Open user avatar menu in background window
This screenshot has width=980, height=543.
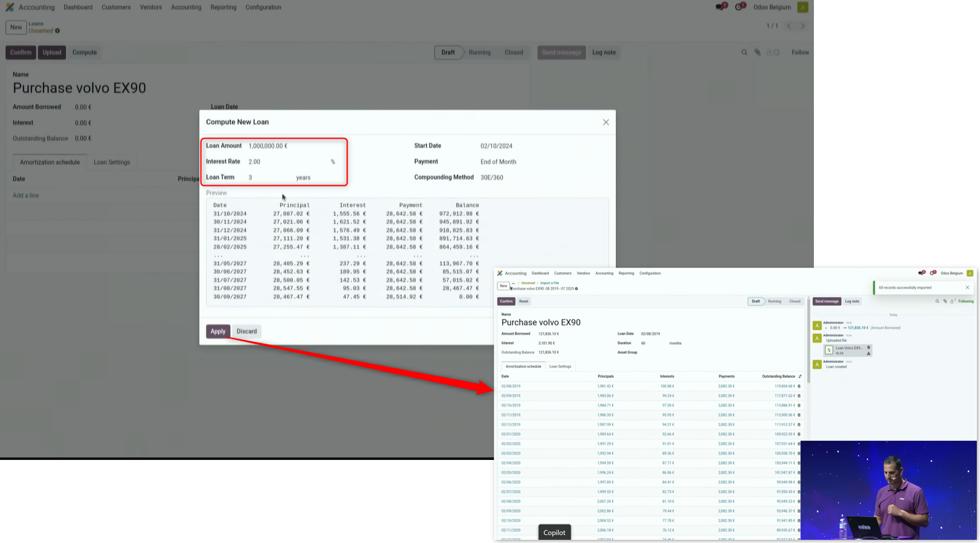click(x=802, y=7)
